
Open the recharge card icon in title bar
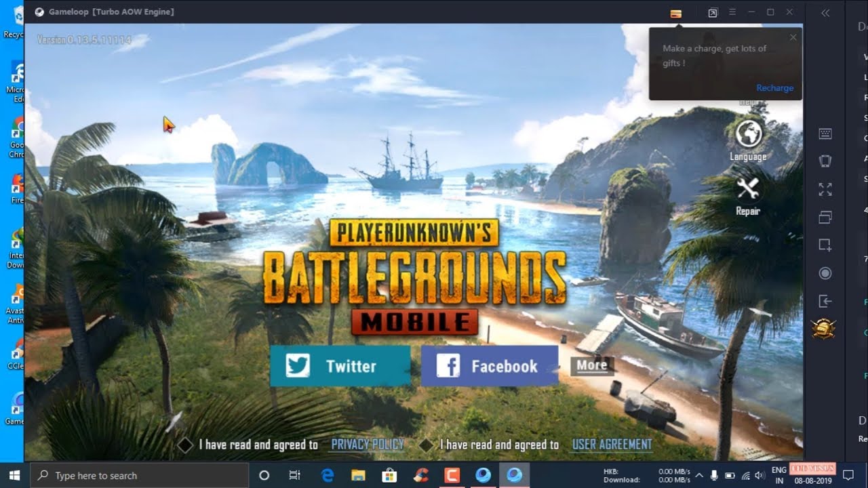point(675,13)
